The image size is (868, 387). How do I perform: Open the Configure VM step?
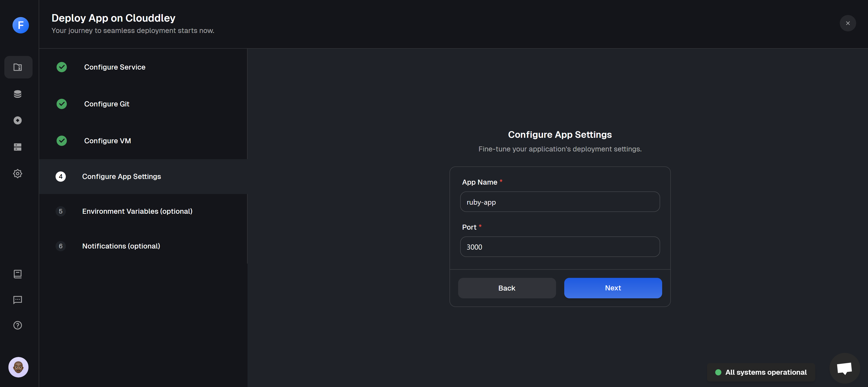point(107,141)
